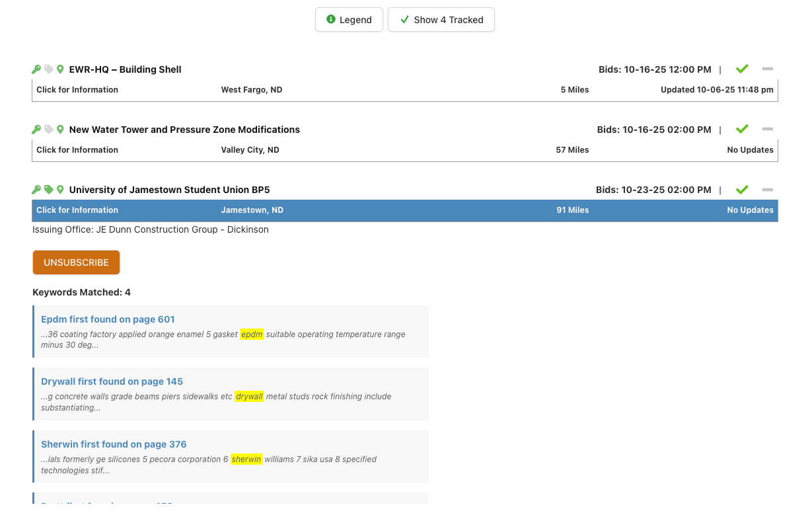
Task: Open Epdm first found on page 601
Action: [x=108, y=319]
